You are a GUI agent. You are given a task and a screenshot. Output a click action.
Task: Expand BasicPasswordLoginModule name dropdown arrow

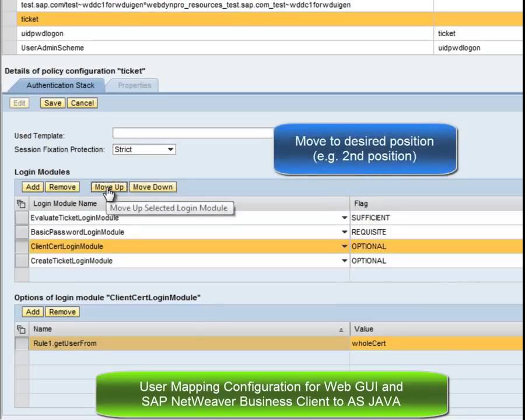[344, 232]
